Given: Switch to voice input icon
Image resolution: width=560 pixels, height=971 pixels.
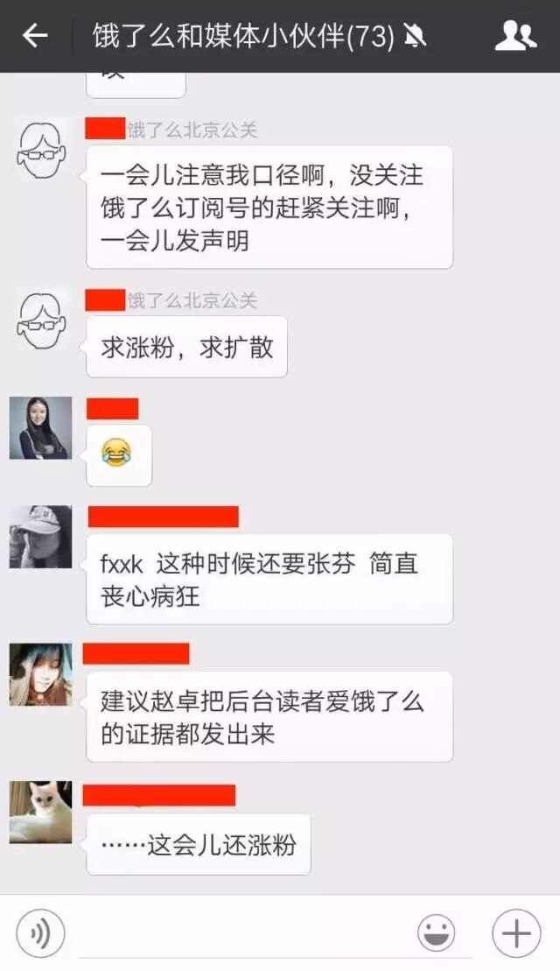Looking at the screenshot, I should click(40, 933).
